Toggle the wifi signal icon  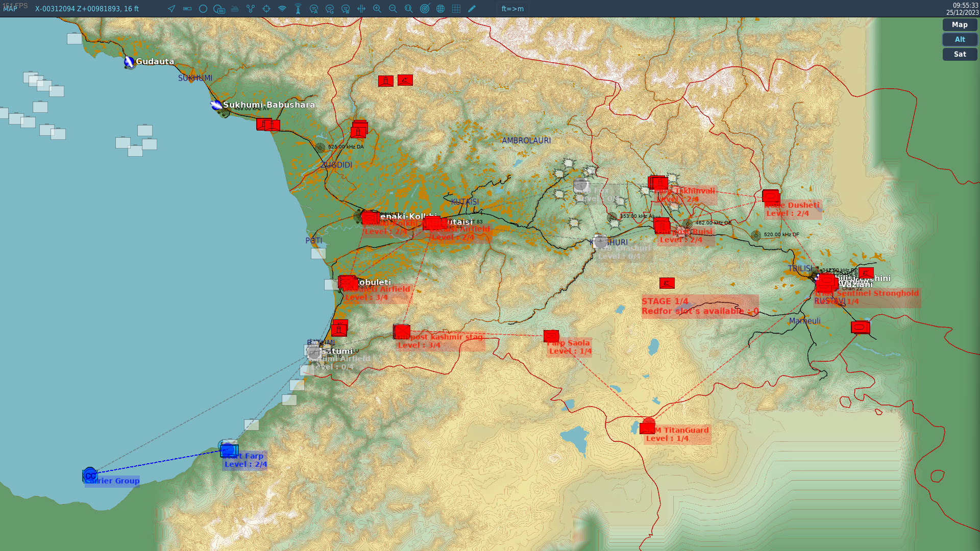tap(282, 9)
